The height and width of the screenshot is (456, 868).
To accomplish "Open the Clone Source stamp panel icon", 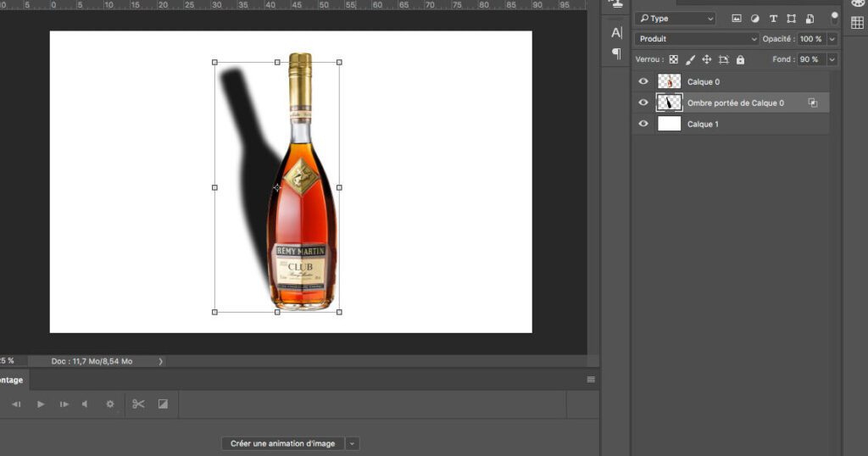I will point(616,3).
